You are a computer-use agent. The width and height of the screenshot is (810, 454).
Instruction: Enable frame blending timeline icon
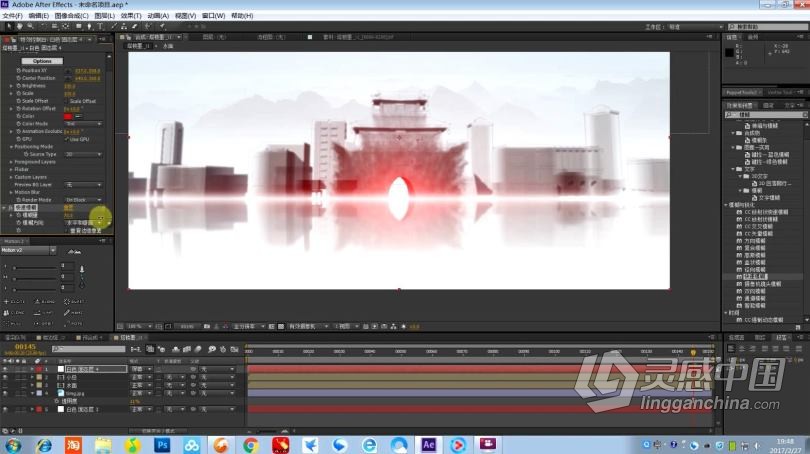[x=187, y=350]
